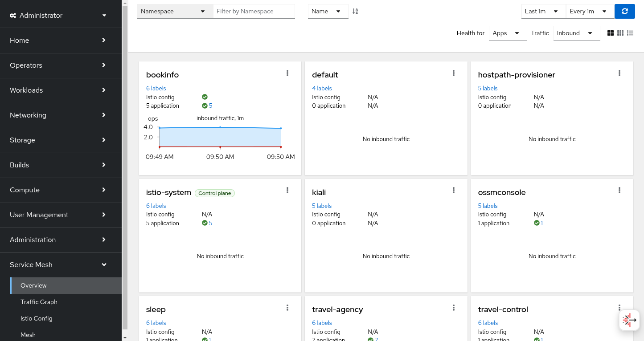Click the 6 labels link on bookinfo
The image size is (644, 341).
[x=156, y=88]
